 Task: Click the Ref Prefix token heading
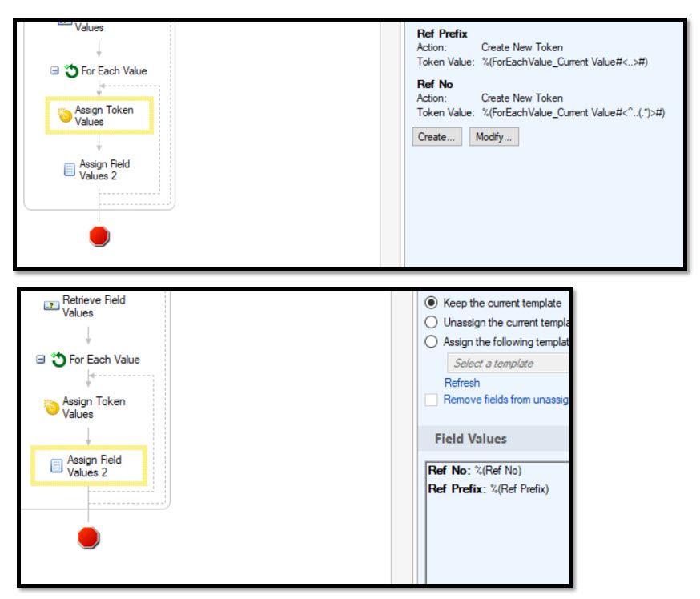(442, 34)
